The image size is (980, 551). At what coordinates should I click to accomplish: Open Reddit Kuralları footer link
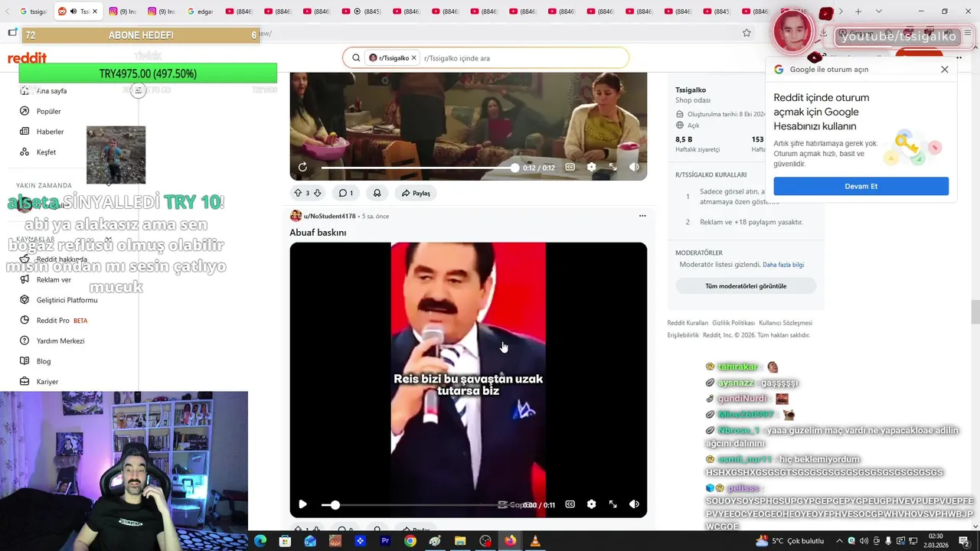[688, 323]
